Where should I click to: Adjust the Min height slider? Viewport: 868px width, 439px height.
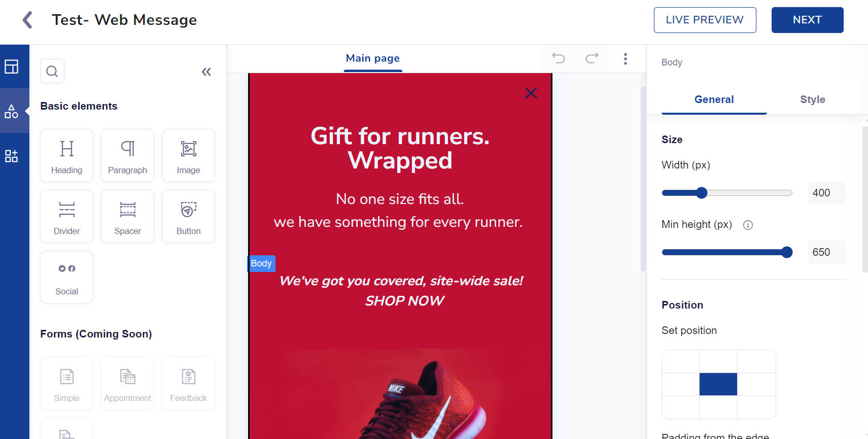pos(727,252)
